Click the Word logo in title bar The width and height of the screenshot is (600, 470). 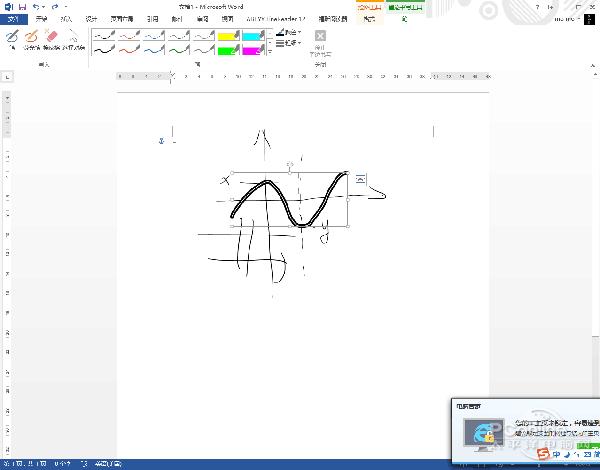pos(9,7)
